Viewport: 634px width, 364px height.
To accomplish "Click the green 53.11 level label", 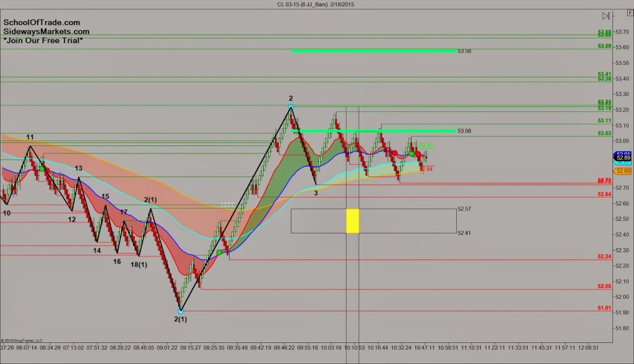I will coord(604,121).
